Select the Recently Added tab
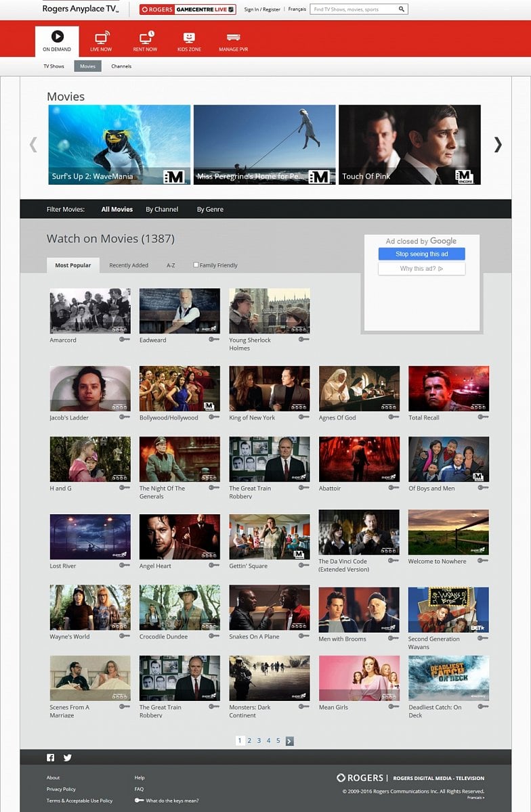The width and height of the screenshot is (531, 812). pos(129,265)
